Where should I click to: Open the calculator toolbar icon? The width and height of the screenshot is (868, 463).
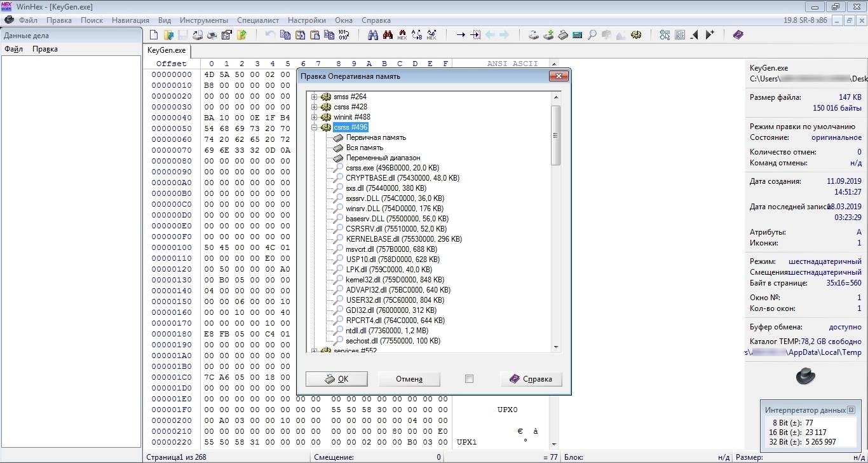(578, 35)
